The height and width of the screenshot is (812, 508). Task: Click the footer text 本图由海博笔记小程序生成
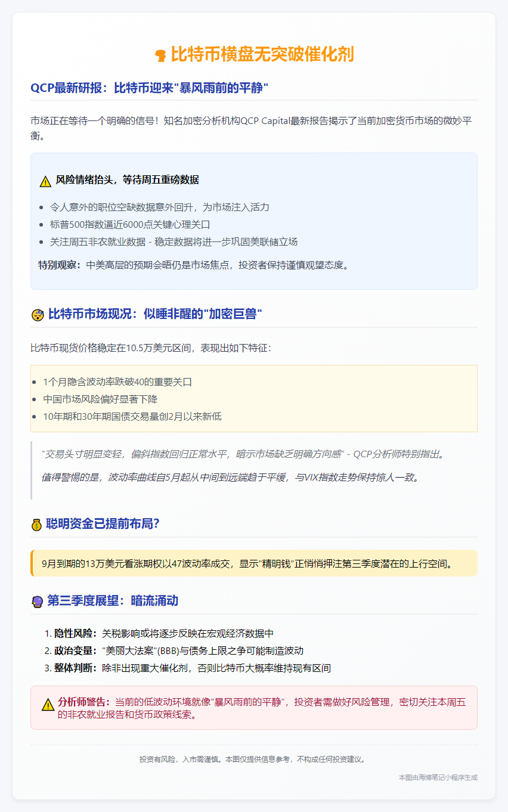pos(439,777)
